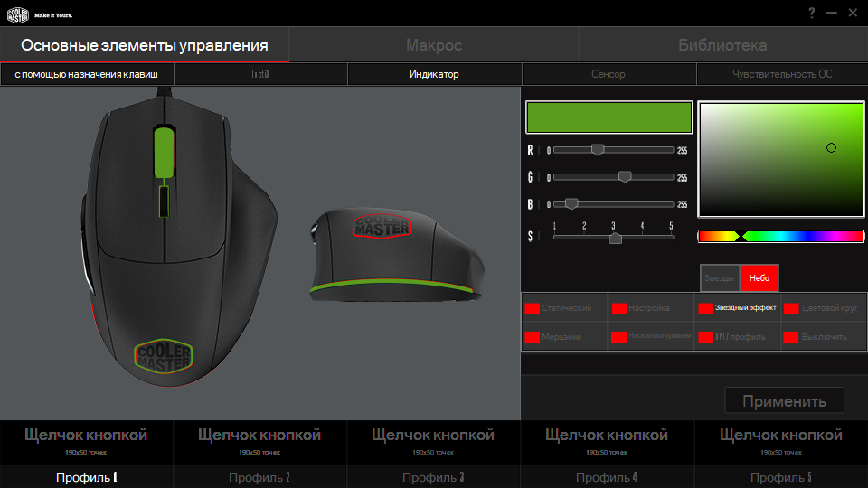Select Профиль 1
The image size is (868, 488).
[87, 477]
